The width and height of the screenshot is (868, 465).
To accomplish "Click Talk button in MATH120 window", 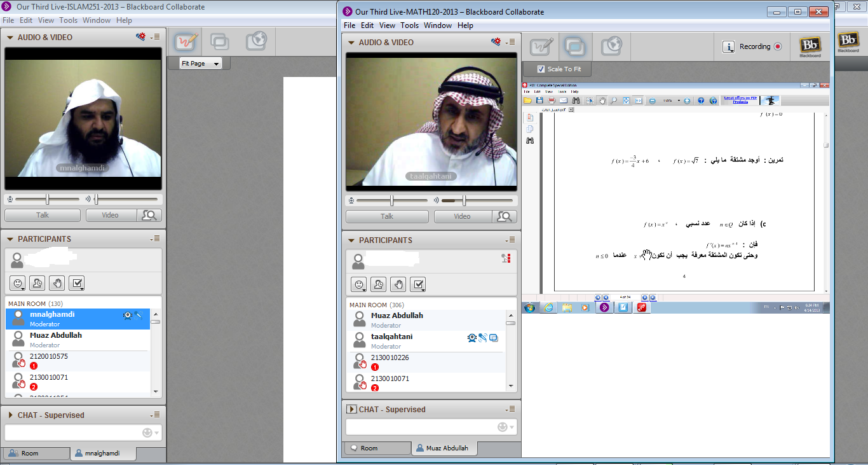I will click(x=387, y=216).
